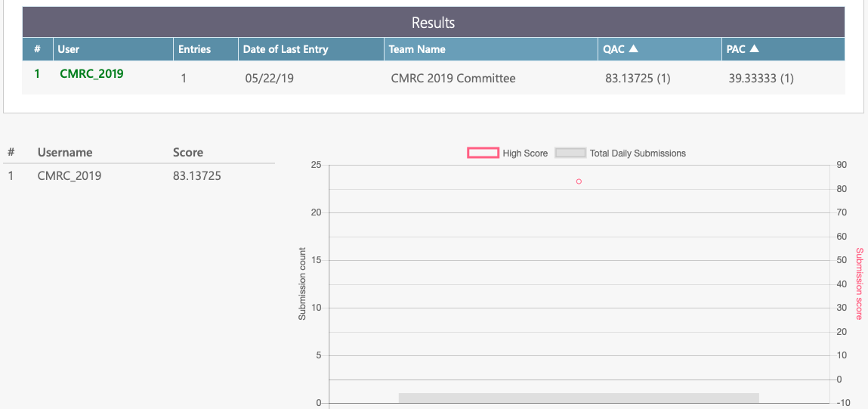
Task: Click the PAC sort arrow icon
Action: (754, 49)
